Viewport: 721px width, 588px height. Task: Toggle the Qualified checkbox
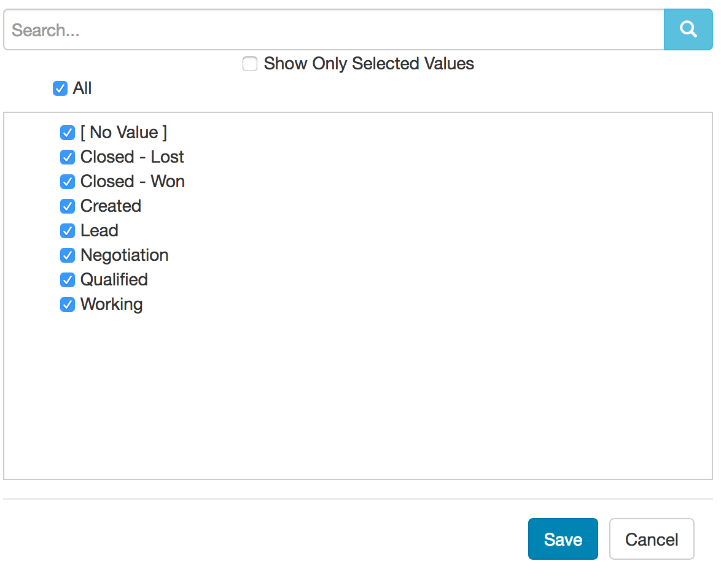(68, 280)
